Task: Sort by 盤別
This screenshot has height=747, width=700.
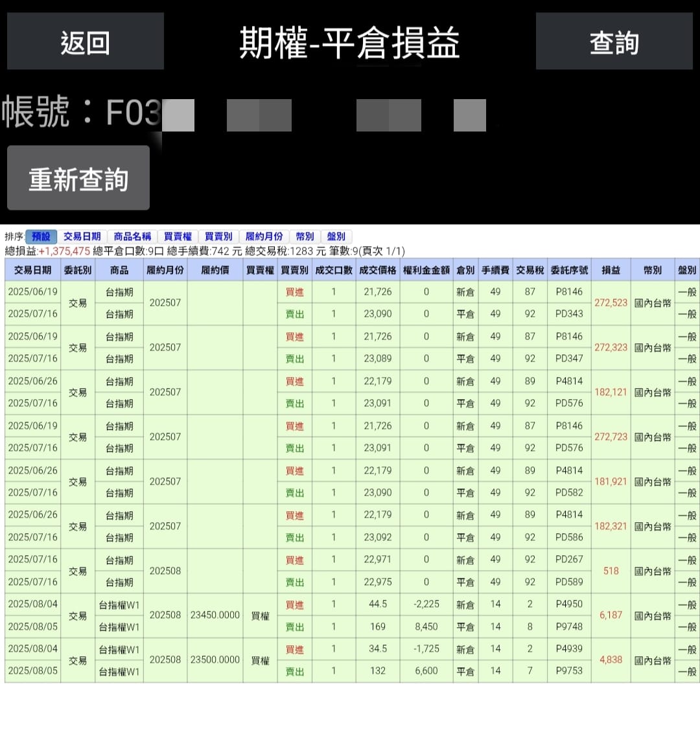Action: point(336,236)
